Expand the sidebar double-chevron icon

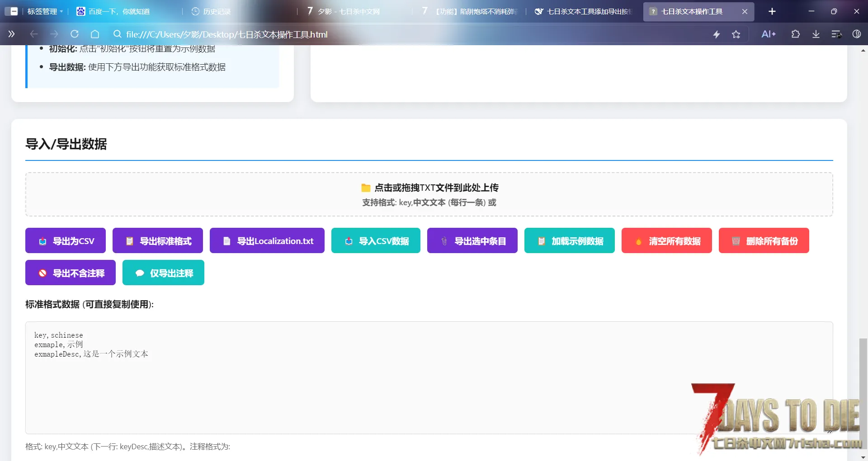pyautogui.click(x=12, y=34)
